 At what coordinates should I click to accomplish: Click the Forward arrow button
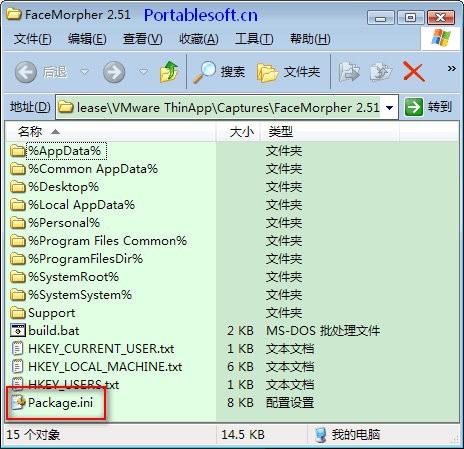point(114,72)
